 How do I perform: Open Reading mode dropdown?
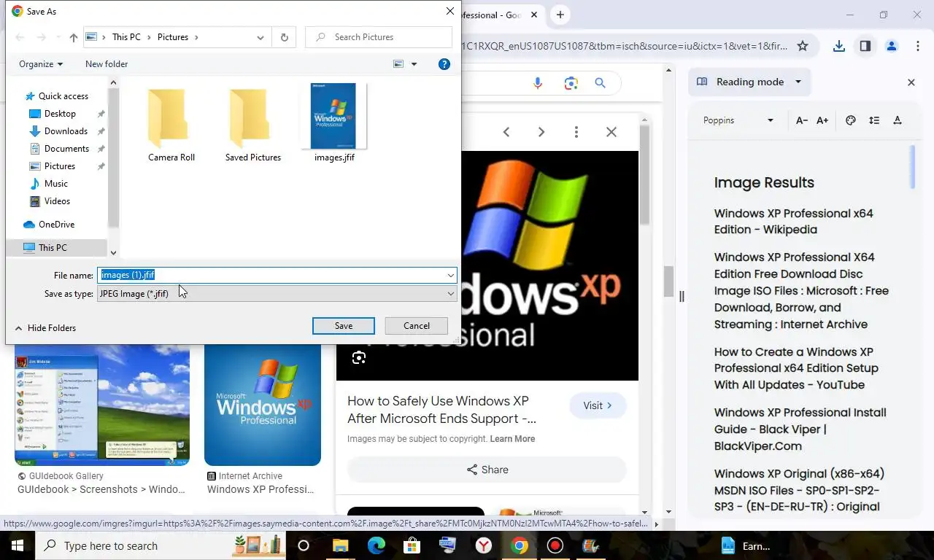click(798, 82)
